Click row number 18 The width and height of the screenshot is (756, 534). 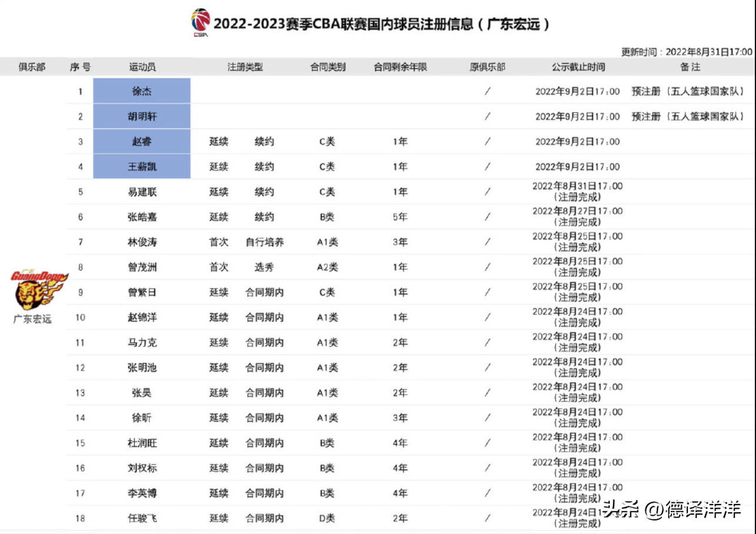pos(81,518)
